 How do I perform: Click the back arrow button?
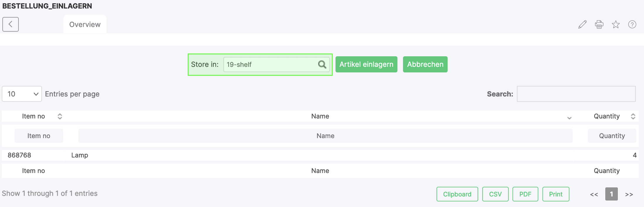tap(11, 24)
